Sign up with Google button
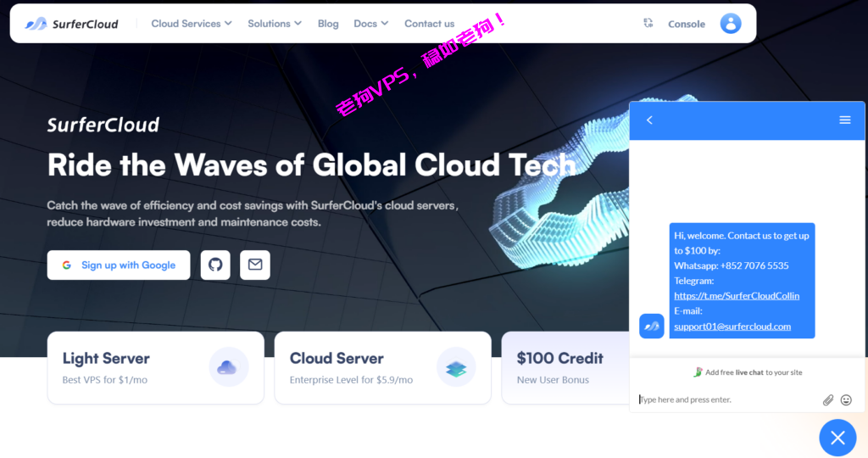This screenshot has width=868, height=458. 119,265
